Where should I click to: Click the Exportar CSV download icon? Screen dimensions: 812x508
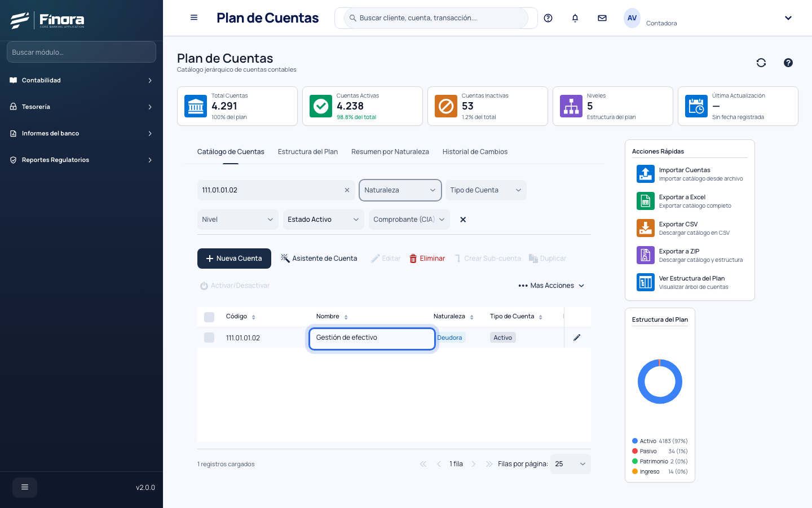point(646,228)
